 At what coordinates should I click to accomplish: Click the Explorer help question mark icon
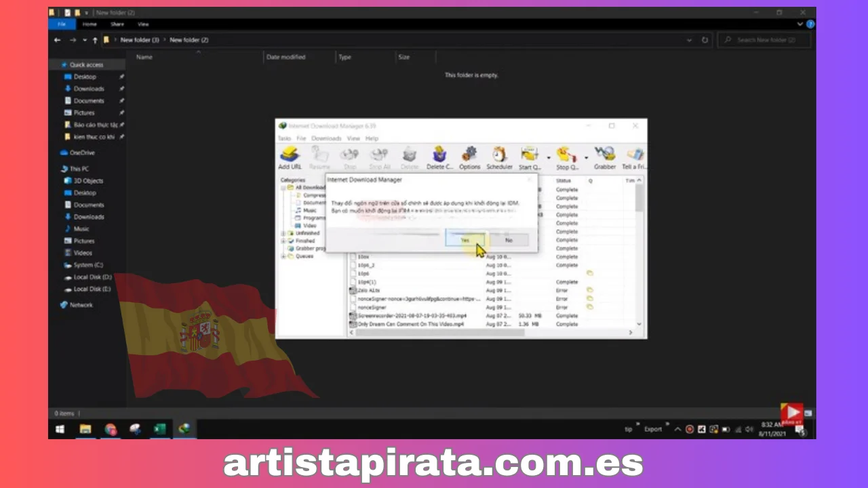[x=811, y=24]
